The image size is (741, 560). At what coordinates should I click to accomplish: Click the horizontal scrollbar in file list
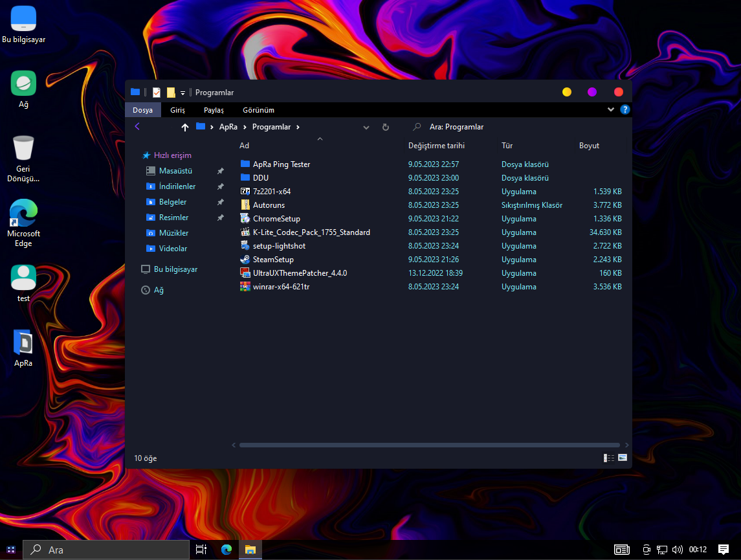pyautogui.click(x=429, y=445)
